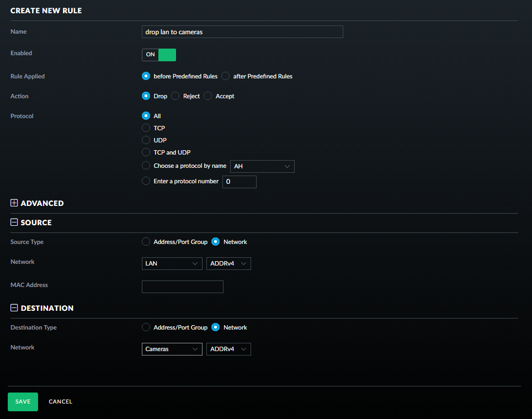The image size is (532, 419).
Task: Click the rule Name input field
Action: pos(242,32)
